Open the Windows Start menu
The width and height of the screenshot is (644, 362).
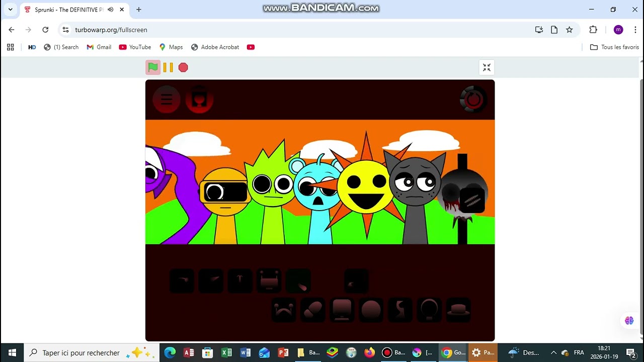[x=12, y=352]
